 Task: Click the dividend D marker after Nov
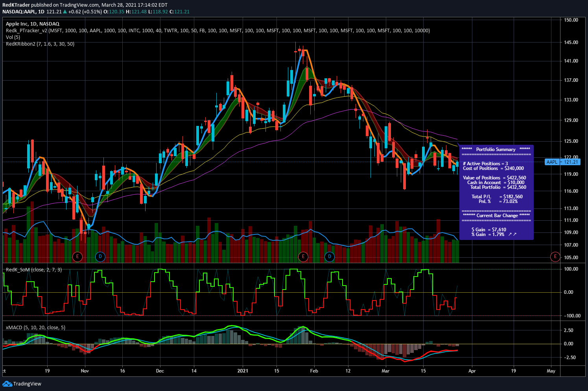[100, 257]
